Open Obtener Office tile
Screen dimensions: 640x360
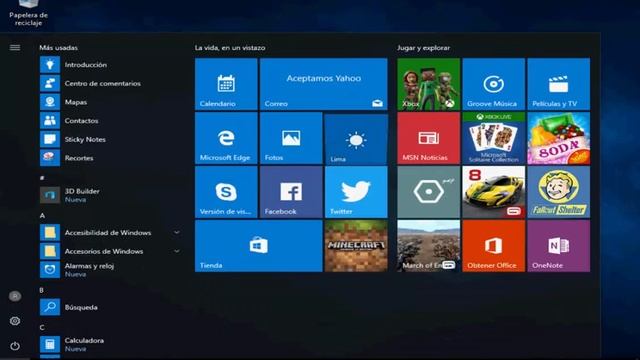point(493,246)
